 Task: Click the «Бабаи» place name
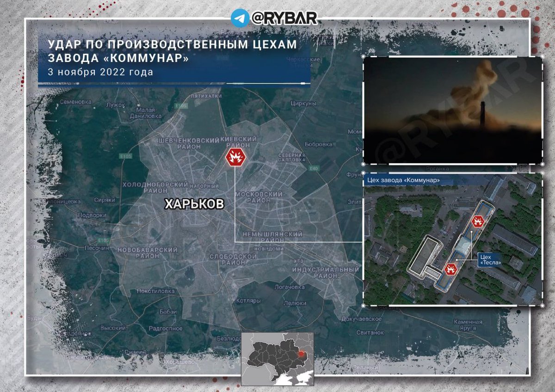pos(167,312)
